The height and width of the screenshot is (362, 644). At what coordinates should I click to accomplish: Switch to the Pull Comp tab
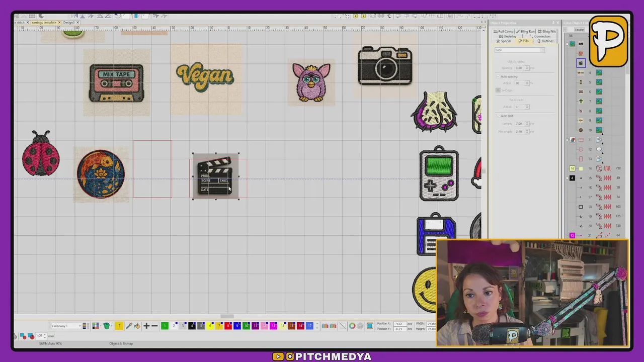click(504, 31)
